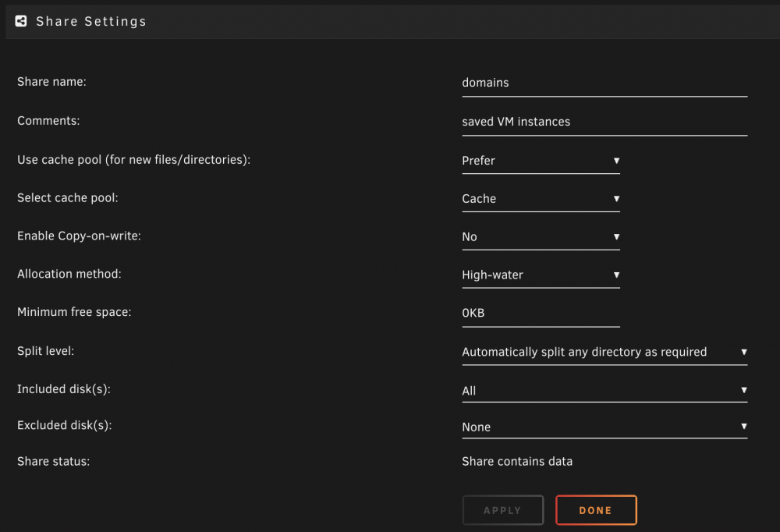
Task: Click the Minimum free space 0KB field
Action: pos(541,313)
